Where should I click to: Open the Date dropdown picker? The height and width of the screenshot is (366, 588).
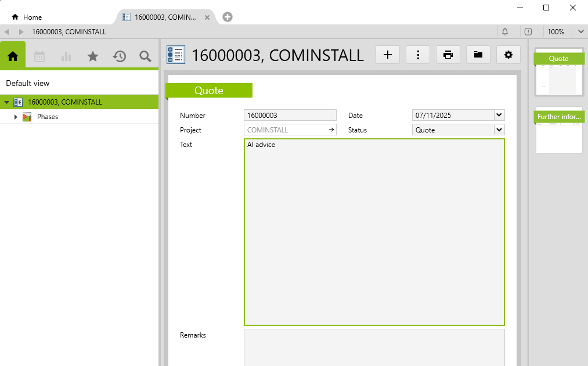coord(499,115)
